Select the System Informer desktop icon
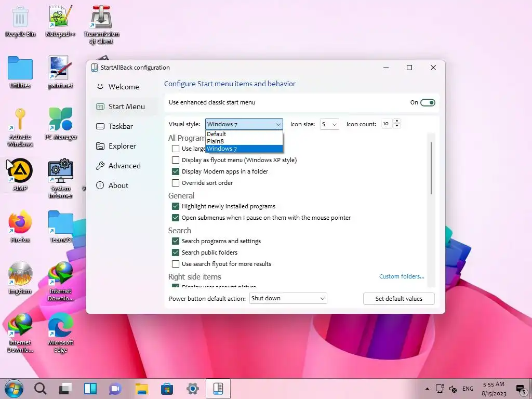 pyautogui.click(x=60, y=179)
